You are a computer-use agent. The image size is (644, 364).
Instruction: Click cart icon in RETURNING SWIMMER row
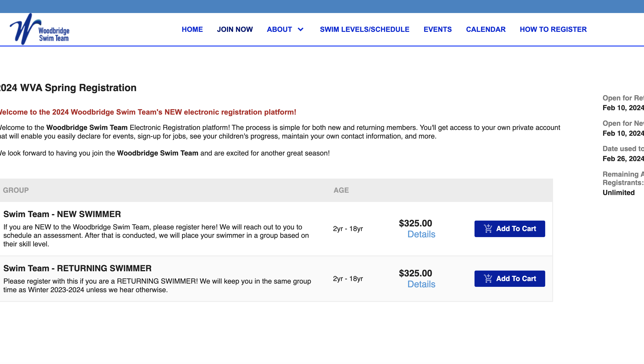tap(488, 278)
